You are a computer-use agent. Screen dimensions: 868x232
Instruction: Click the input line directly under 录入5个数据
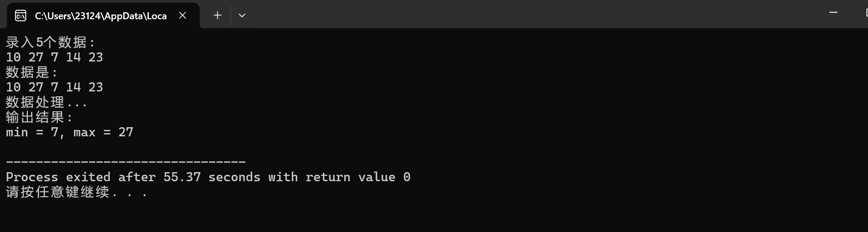click(55, 57)
